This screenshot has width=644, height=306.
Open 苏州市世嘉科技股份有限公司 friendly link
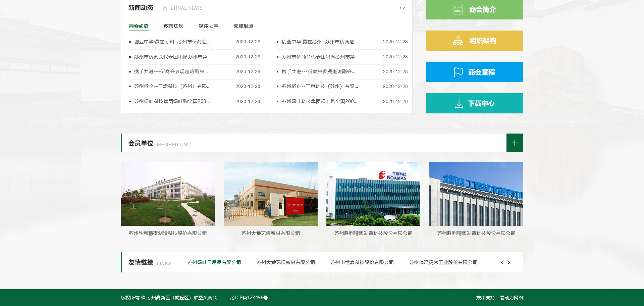pyautogui.click(x=362, y=262)
